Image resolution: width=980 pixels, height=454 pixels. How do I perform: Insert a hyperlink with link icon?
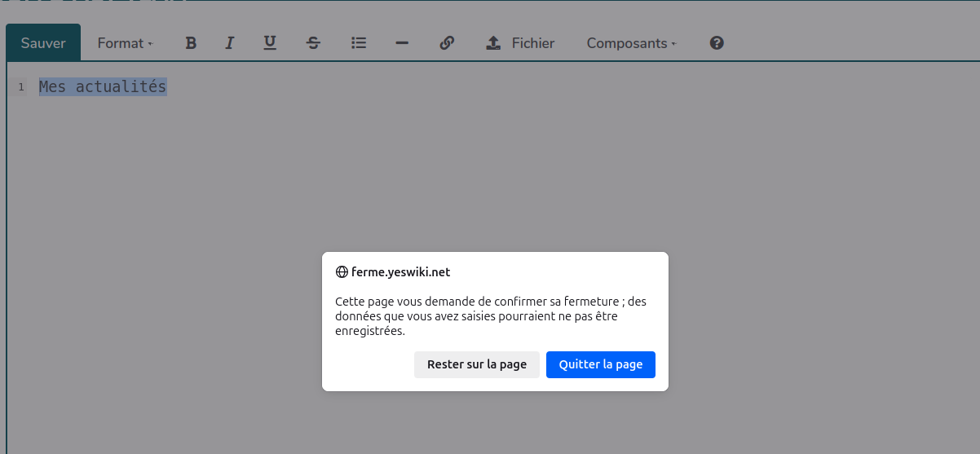[447, 43]
